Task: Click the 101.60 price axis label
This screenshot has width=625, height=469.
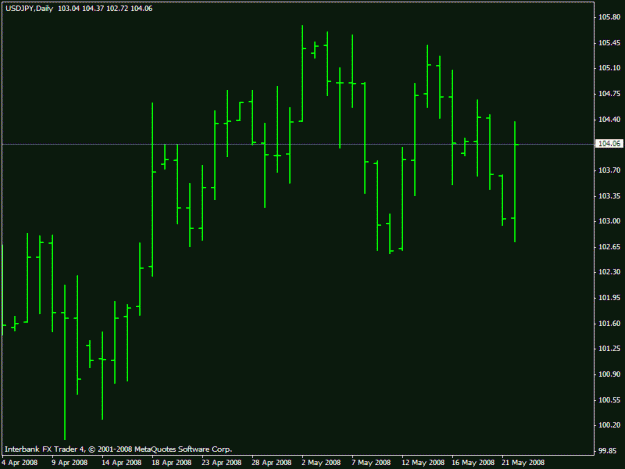Action: (x=609, y=324)
